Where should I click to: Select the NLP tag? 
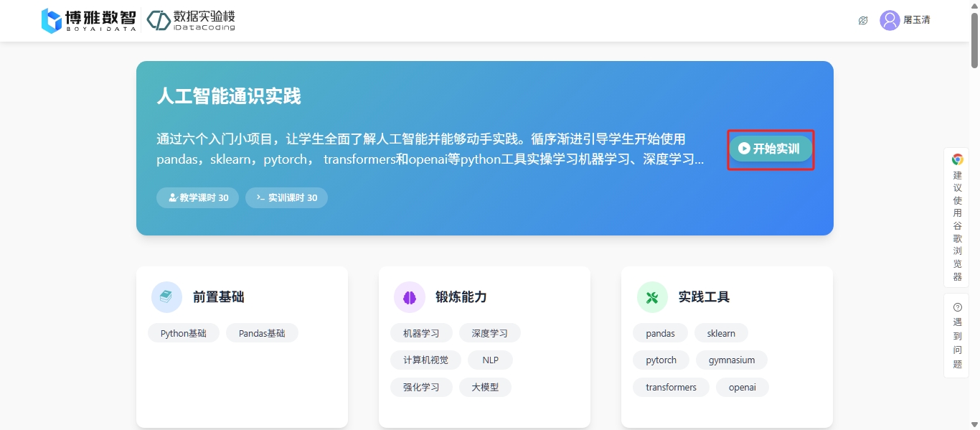pyautogui.click(x=491, y=360)
